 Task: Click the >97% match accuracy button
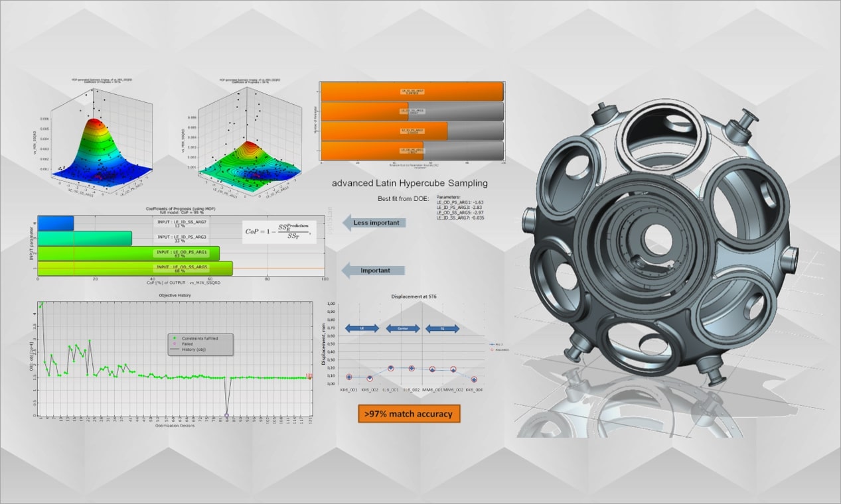pos(410,413)
